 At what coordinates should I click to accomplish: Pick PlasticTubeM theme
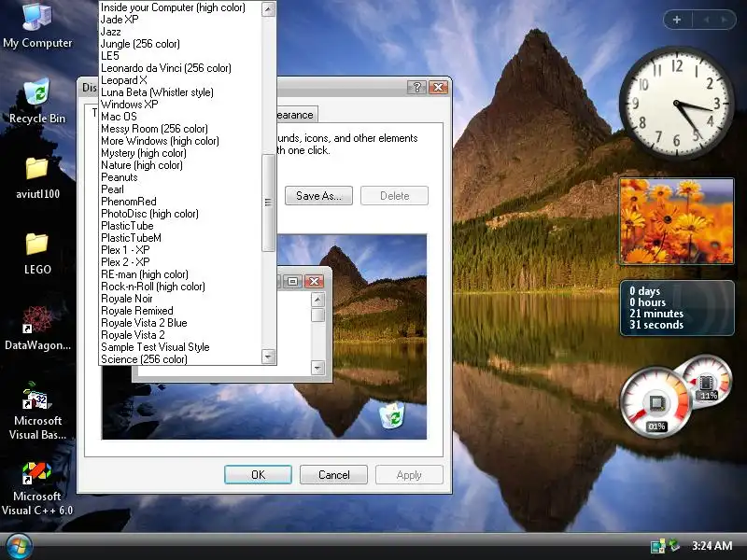point(180,238)
